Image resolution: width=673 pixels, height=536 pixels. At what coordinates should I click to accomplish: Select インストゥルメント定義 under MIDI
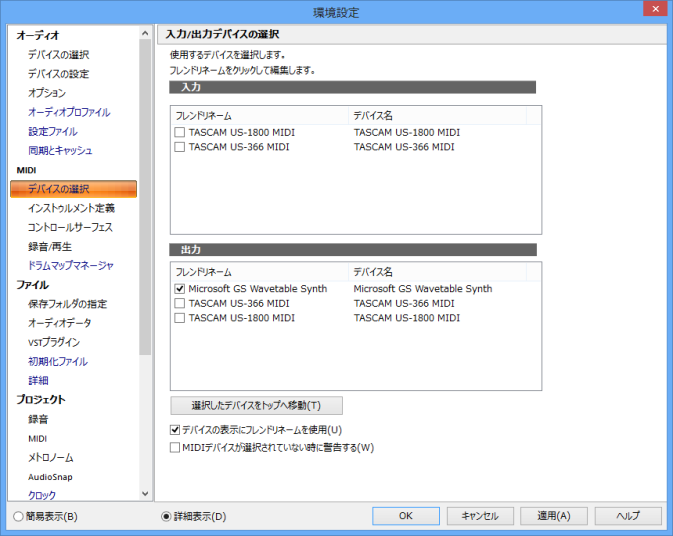(x=71, y=208)
